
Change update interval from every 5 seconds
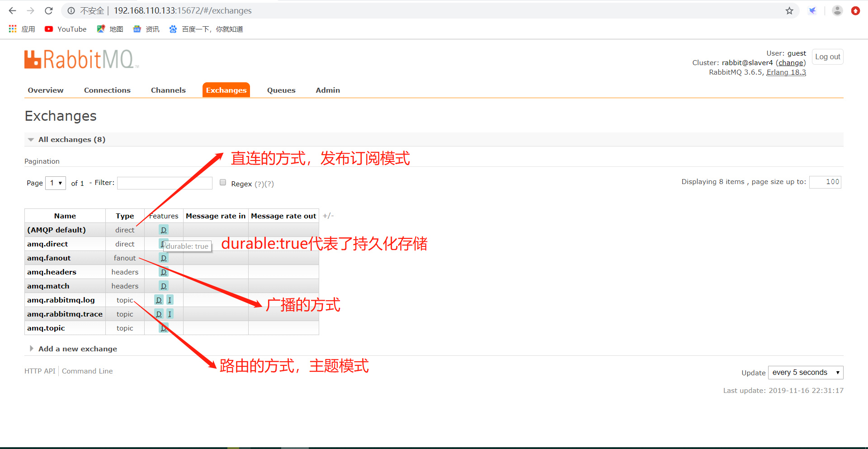tap(805, 372)
